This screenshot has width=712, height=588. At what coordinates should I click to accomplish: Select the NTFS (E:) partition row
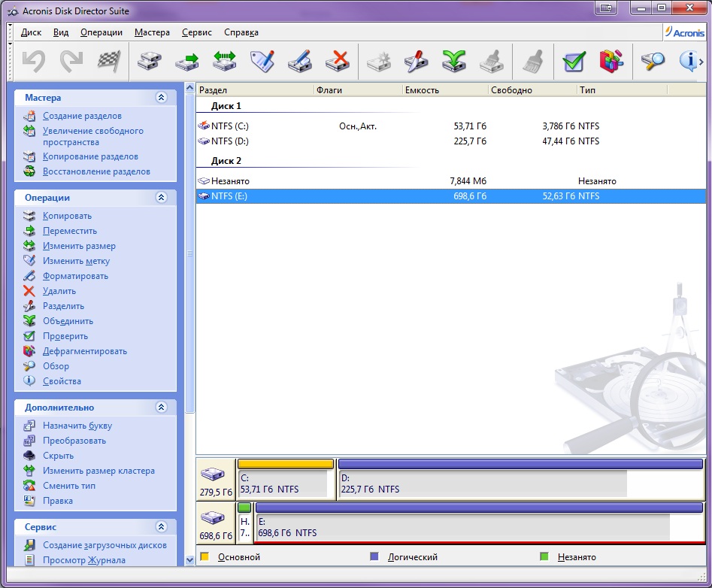tap(451, 195)
